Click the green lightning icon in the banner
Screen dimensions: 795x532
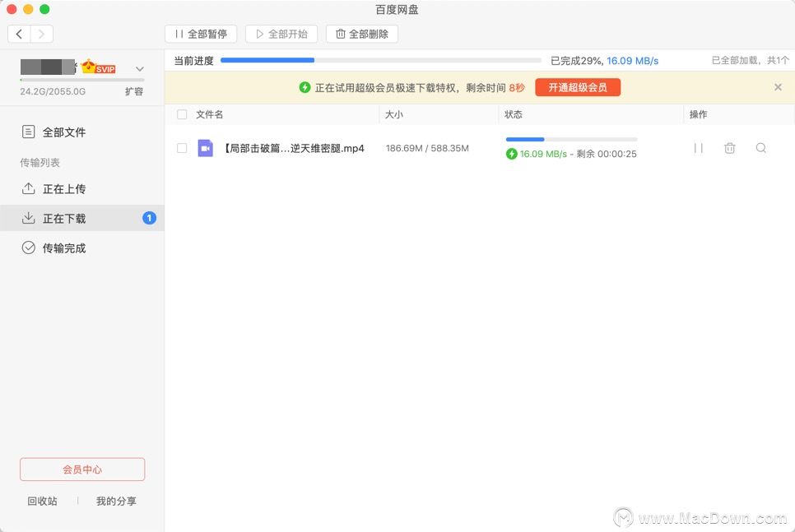tap(305, 87)
